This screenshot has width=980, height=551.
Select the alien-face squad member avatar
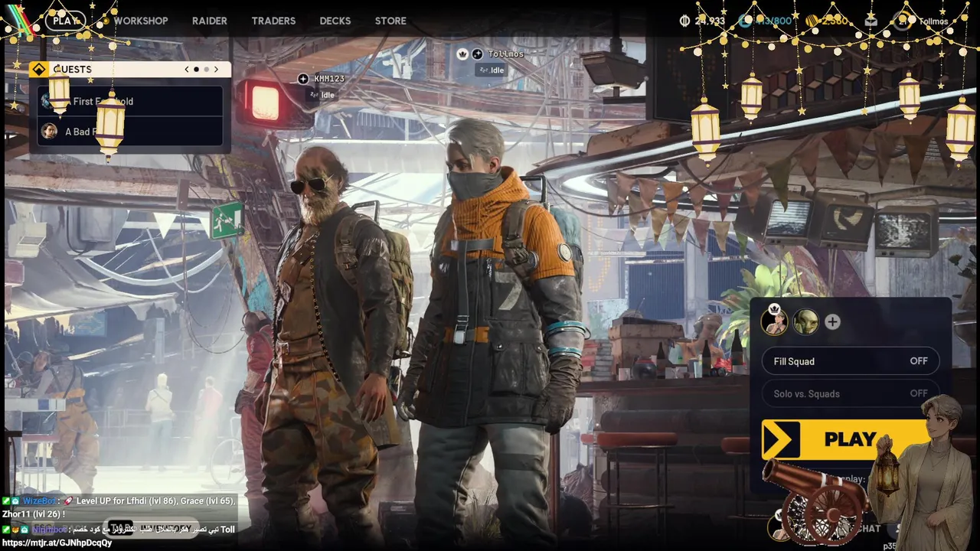pos(805,322)
